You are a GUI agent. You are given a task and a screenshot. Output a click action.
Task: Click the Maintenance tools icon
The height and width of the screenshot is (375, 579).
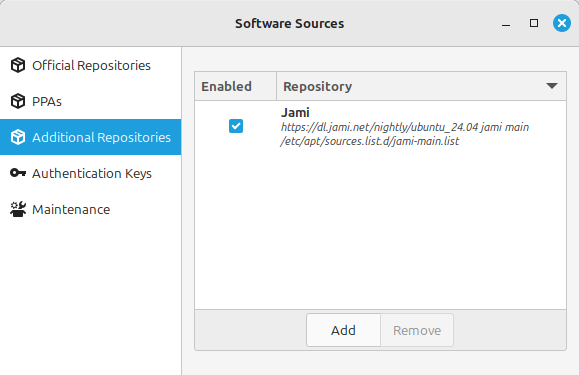pyautogui.click(x=18, y=209)
